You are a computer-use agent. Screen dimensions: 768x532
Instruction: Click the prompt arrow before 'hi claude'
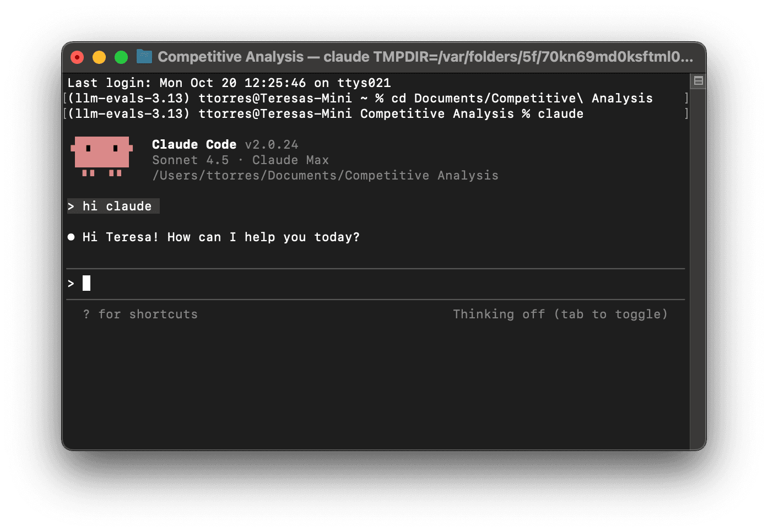pyautogui.click(x=71, y=206)
